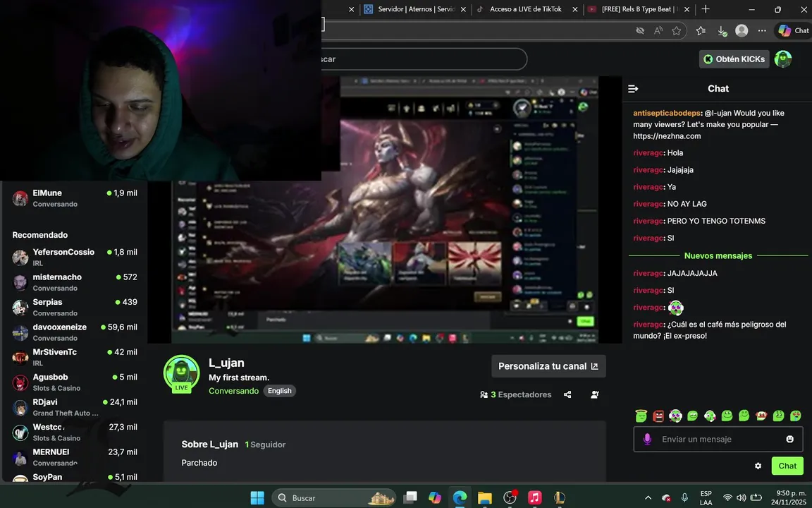Send the message with the green Chat button
The image size is (812, 508).
click(x=787, y=466)
